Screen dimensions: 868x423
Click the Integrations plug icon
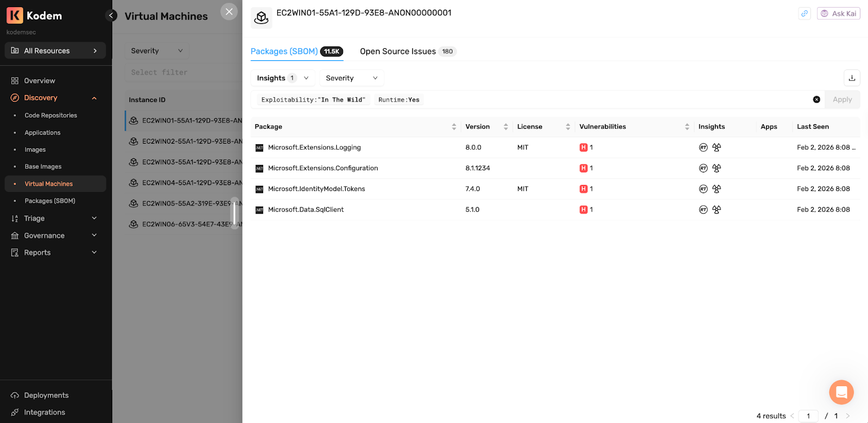(15, 412)
